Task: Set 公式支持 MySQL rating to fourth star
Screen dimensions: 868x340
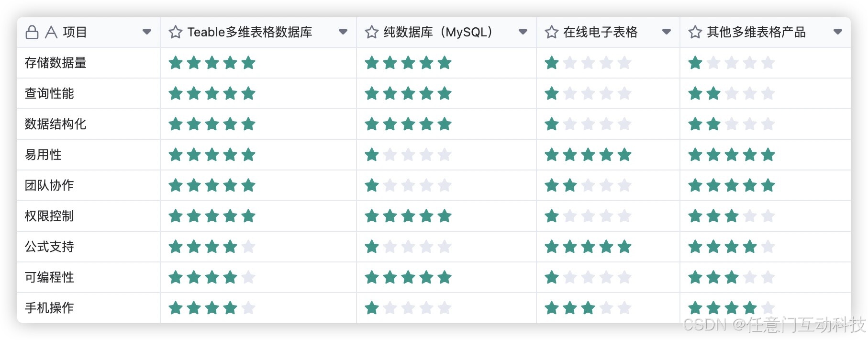Action: (x=426, y=247)
